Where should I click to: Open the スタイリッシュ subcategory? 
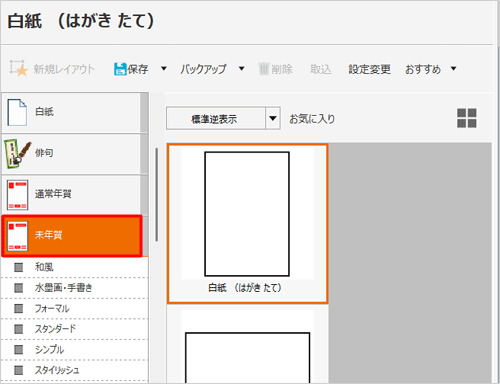(75, 370)
